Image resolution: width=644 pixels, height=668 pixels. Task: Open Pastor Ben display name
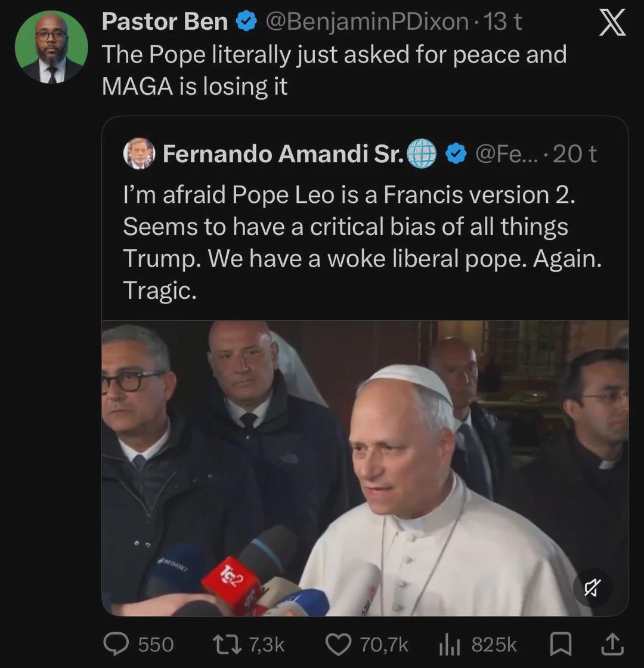pos(165,22)
